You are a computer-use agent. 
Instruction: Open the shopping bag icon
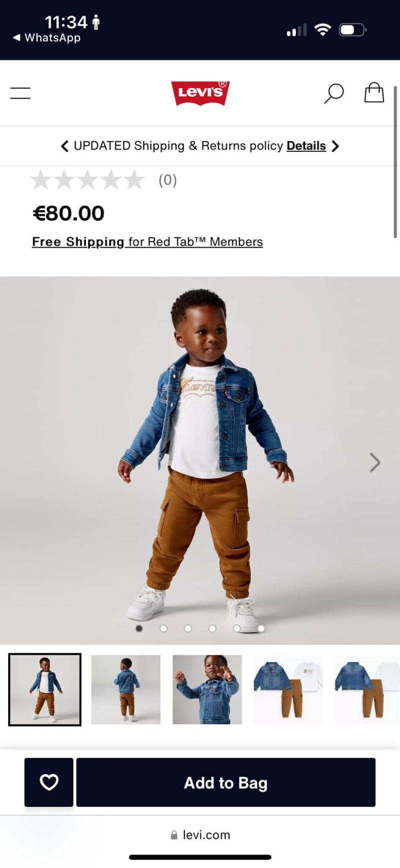click(373, 93)
